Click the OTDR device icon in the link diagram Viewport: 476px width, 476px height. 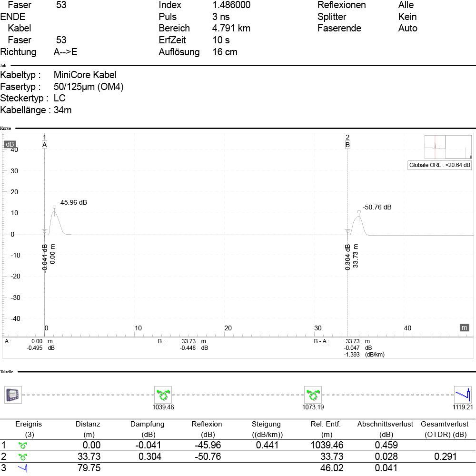click(x=13, y=395)
